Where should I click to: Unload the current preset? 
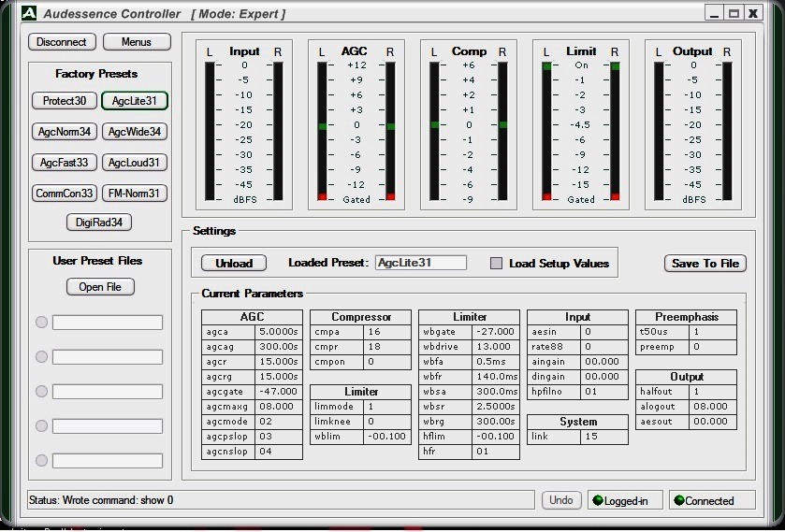pyautogui.click(x=234, y=264)
